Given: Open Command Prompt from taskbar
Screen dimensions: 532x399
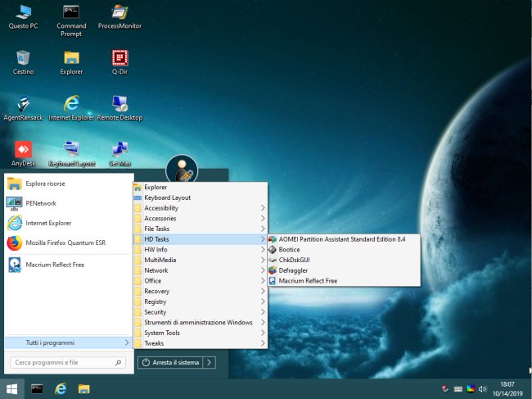Looking at the screenshot, I should pyautogui.click(x=37, y=389).
